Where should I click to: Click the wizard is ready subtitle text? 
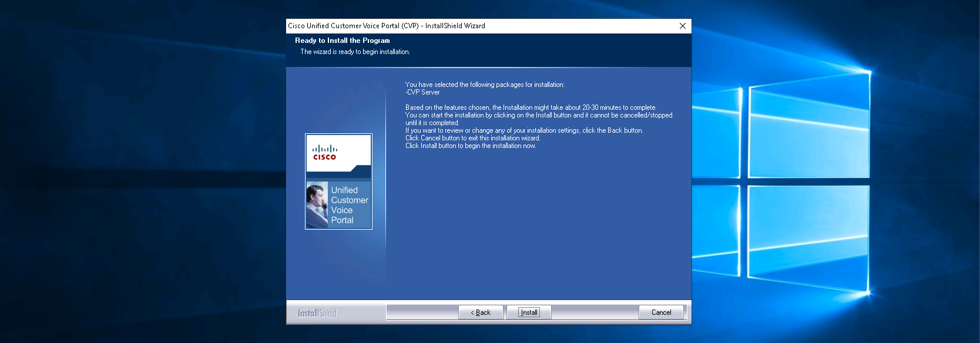355,52
